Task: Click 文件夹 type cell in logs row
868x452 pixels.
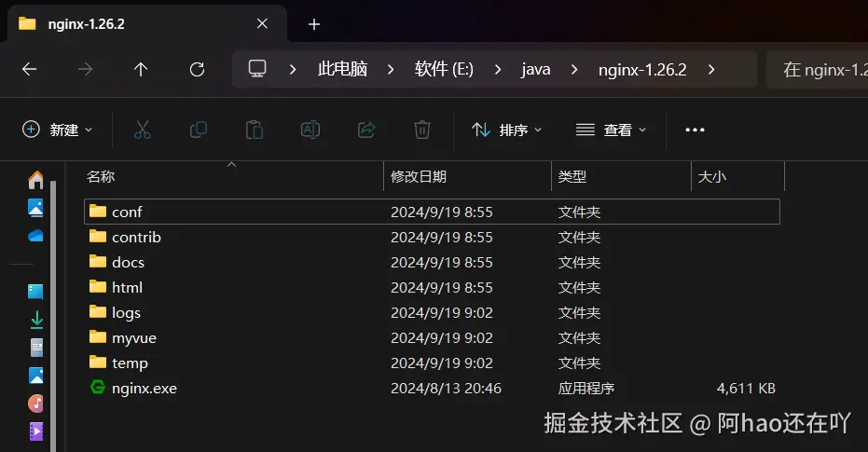Action: pyautogui.click(x=579, y=312)
